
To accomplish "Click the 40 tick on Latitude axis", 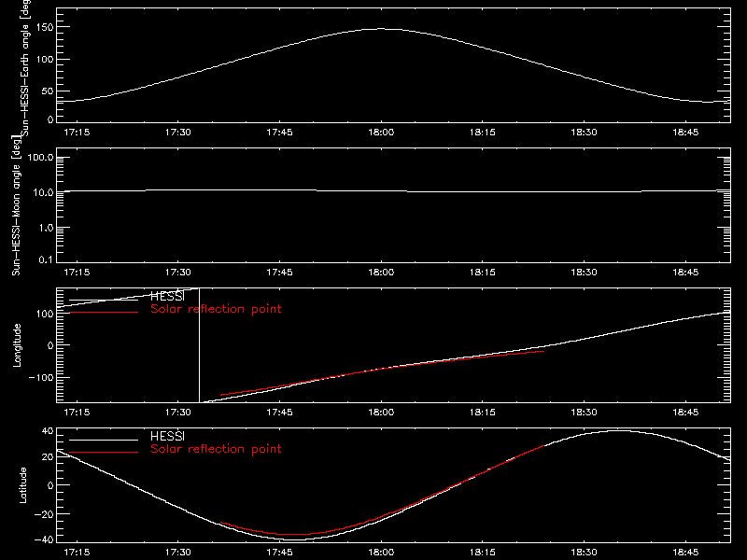I will point(48,431).
